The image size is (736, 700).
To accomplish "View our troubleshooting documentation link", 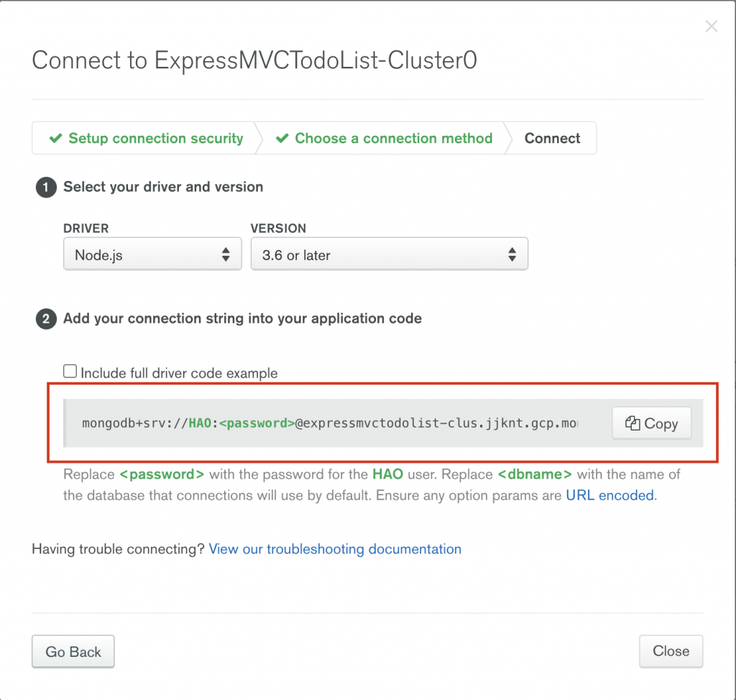I will [x=335, y=549].
